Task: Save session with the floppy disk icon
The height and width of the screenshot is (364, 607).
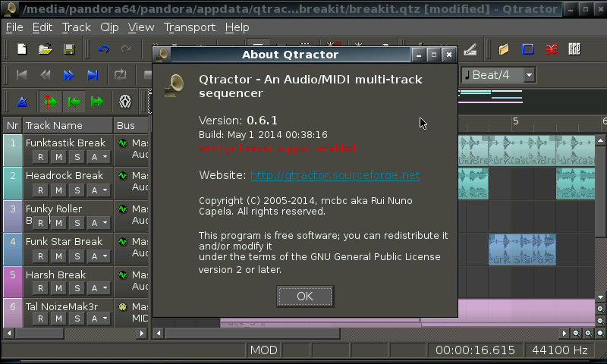Action: [x=69, y=49]
